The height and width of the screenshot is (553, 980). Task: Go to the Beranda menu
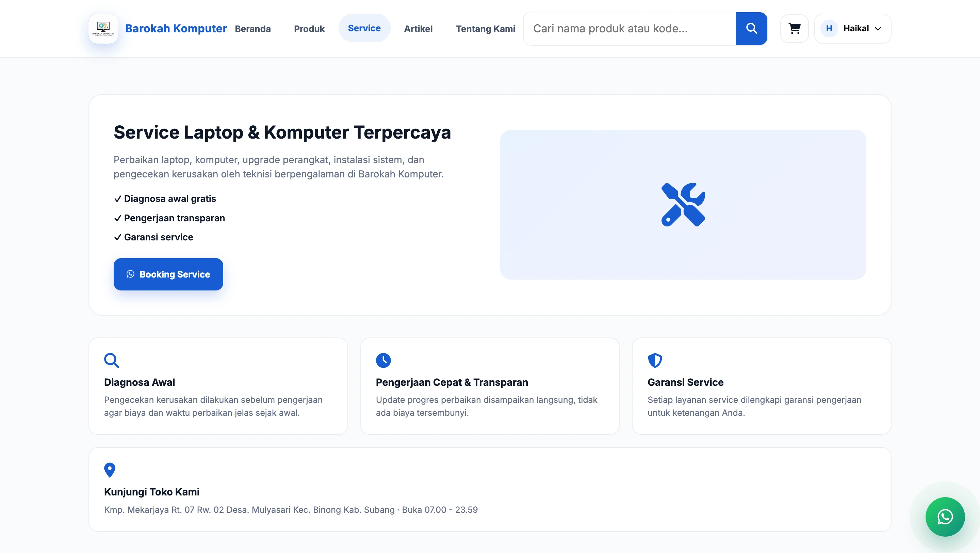point(252,29)
